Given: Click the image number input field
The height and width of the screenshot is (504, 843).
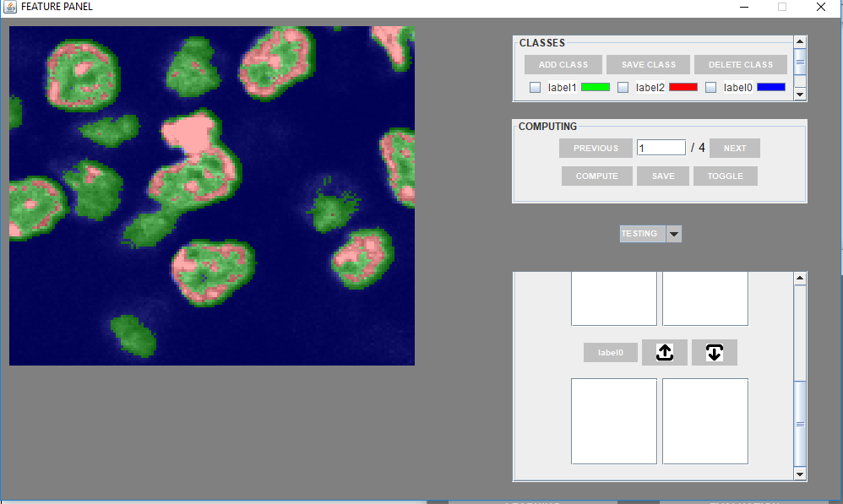Looking at the screenshot, I should (661, 148).
